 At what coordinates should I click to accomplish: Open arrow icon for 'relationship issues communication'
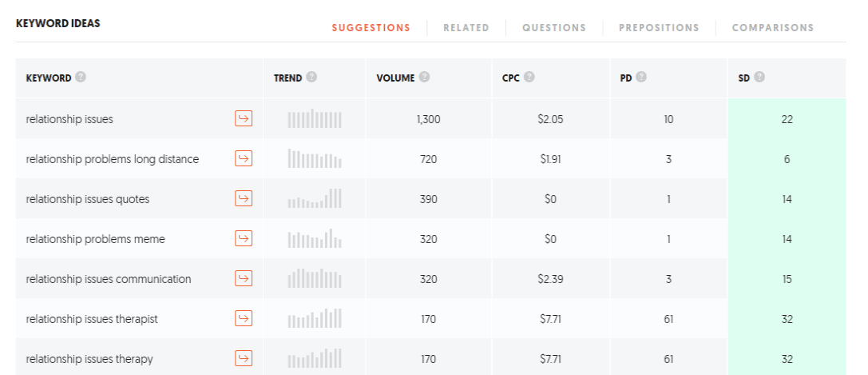tap(244, 278)
